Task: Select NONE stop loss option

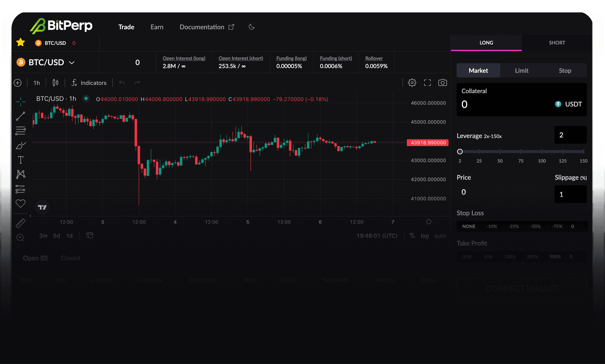Action: (469, 226)
